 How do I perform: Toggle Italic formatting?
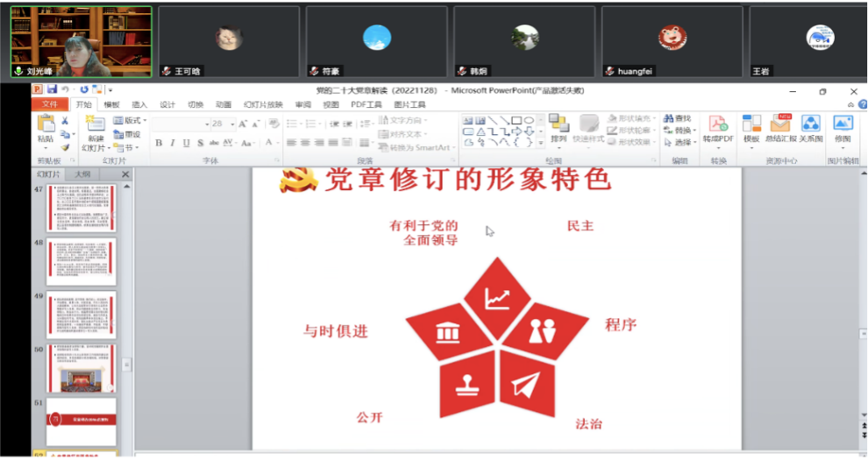point(173,143)
